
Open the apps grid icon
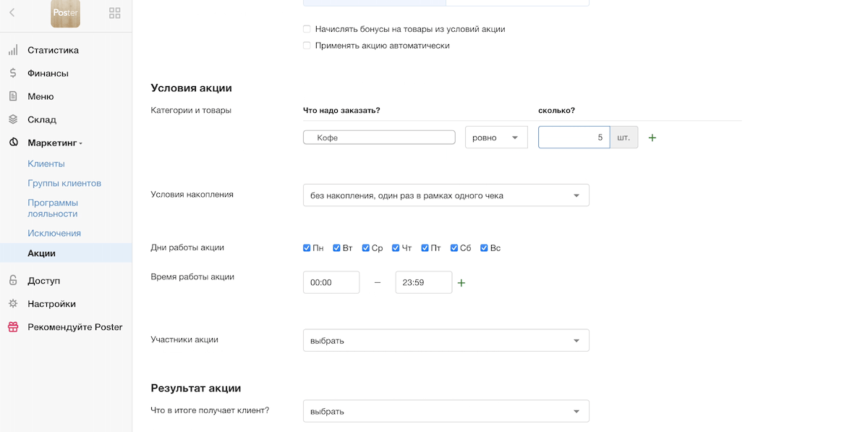pyautogui.click(x=114, y=13)
